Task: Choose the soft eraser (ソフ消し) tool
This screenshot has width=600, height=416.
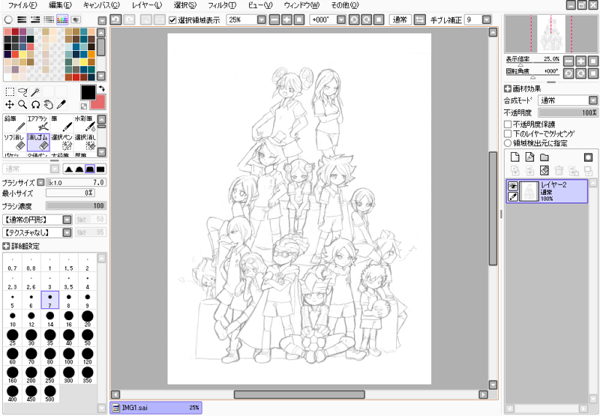Action: pyautogui.click(x=15, y=142)
